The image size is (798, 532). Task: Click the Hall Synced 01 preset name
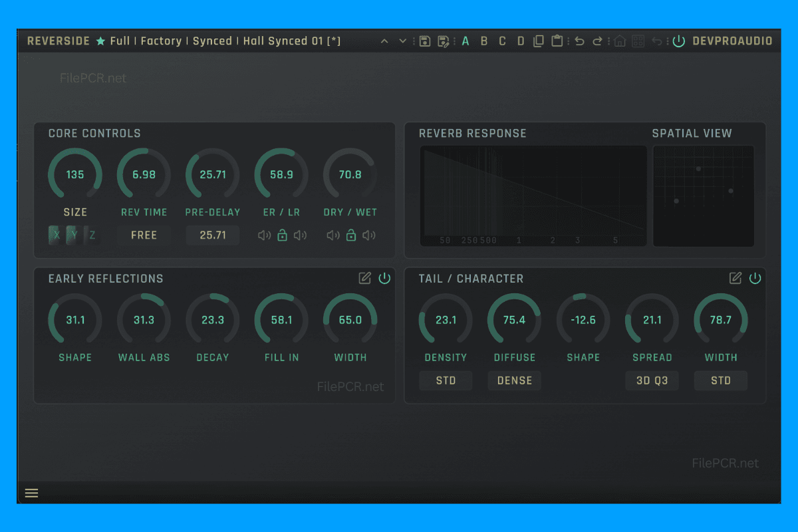click(x=292, y=41)
